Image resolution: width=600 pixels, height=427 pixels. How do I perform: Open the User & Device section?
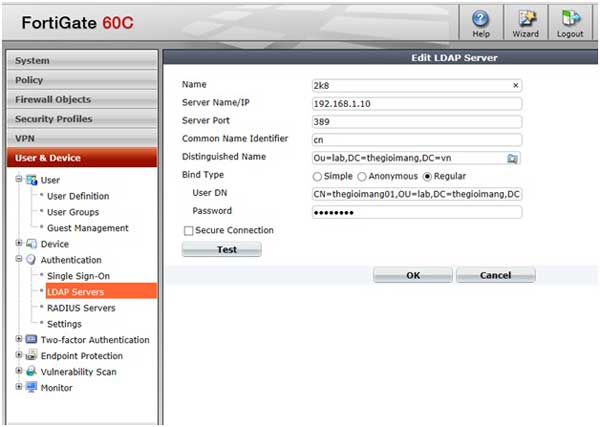click(82, 158)
